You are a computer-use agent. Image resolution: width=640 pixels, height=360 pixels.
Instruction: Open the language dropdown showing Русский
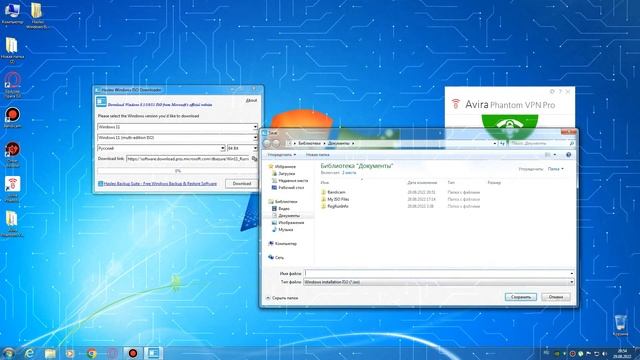point(161,148)
